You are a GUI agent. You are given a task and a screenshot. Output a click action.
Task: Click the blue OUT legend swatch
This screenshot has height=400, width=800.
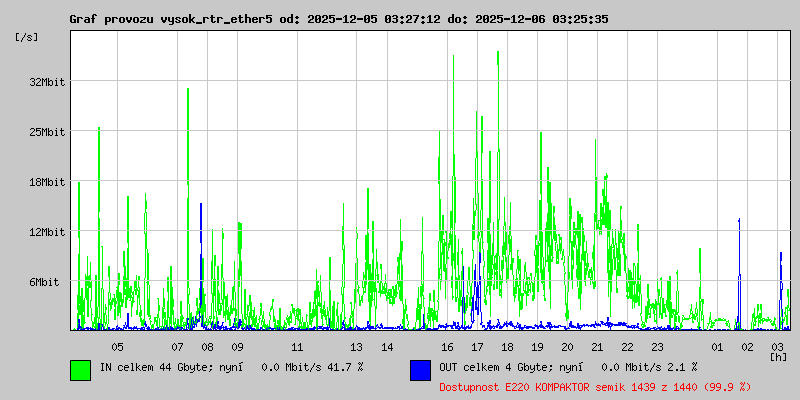pos(420,369)
